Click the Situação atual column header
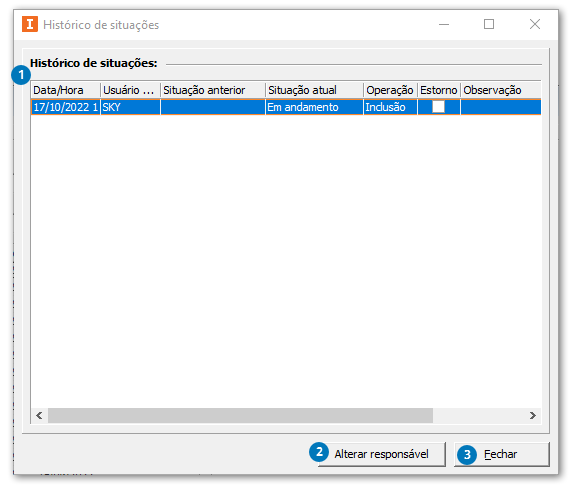572x488 pixels. pyautogui.click(x=314, y=90)
